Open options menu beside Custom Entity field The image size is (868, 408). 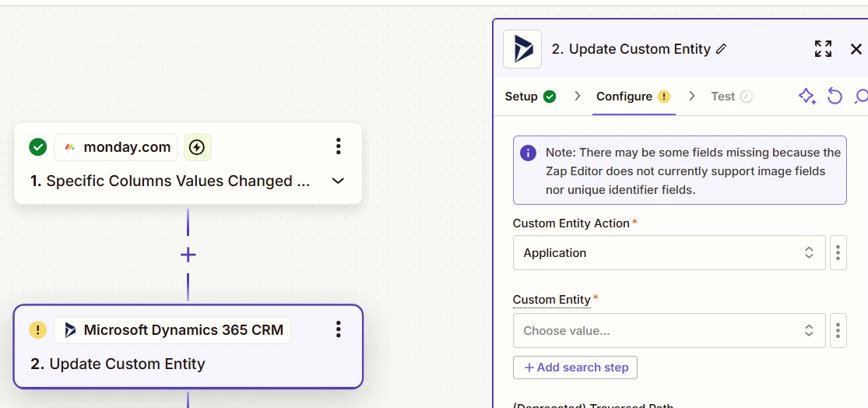(x=838, y=331)
